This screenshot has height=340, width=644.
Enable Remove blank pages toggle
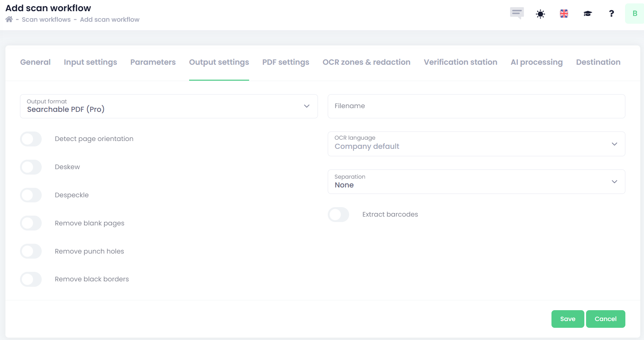point(31,223)
